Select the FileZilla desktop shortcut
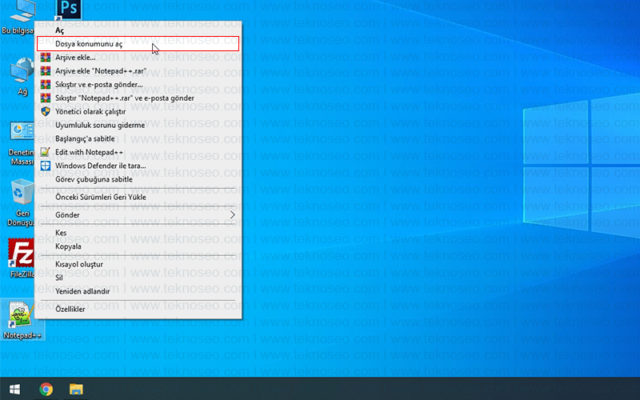The image size is (640, 400). click(x=20, y=258)
